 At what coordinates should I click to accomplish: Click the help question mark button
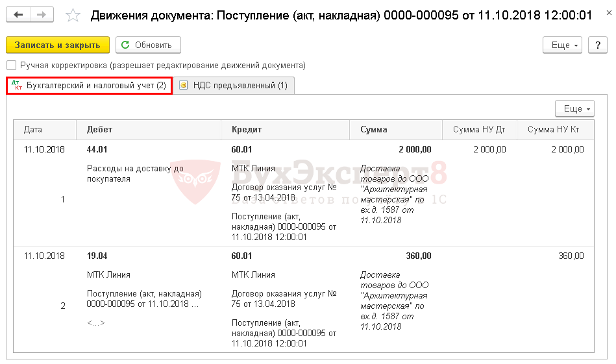[x=597, y=45]
